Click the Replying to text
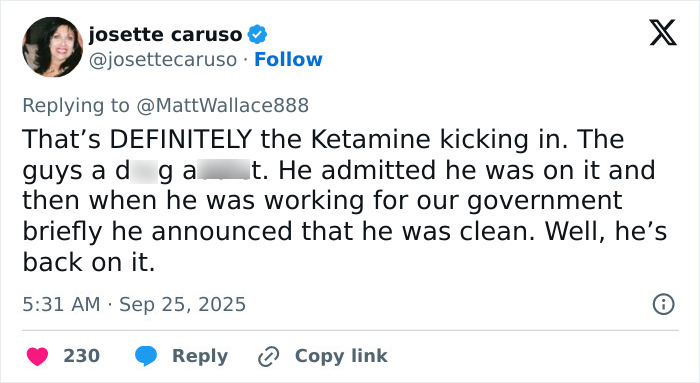This screenshot has width=700, height=383. click(x=76, y=105)
